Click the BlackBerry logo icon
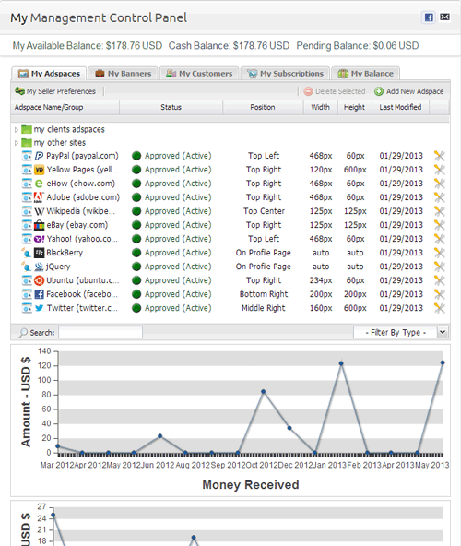Screen dimensions: 461x546 coord(39,252)
